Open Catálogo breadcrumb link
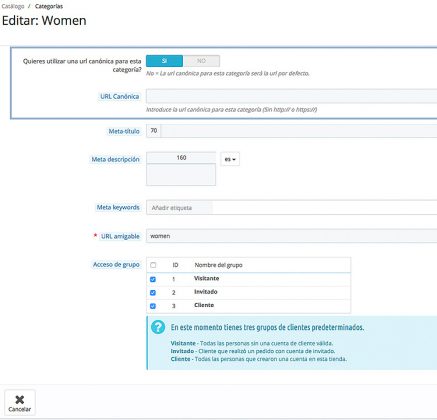Viewport: 437px width, 420px height. click(13, 6)
